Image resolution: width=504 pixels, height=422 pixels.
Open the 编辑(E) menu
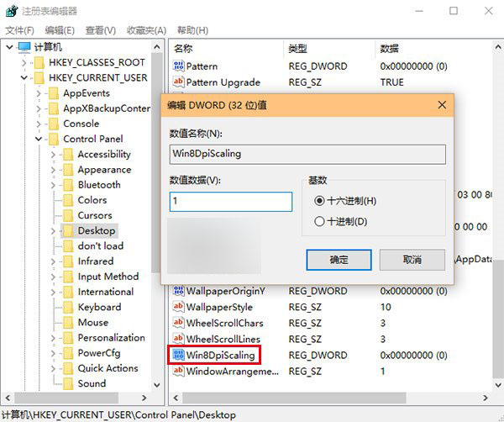pos(60,30)
